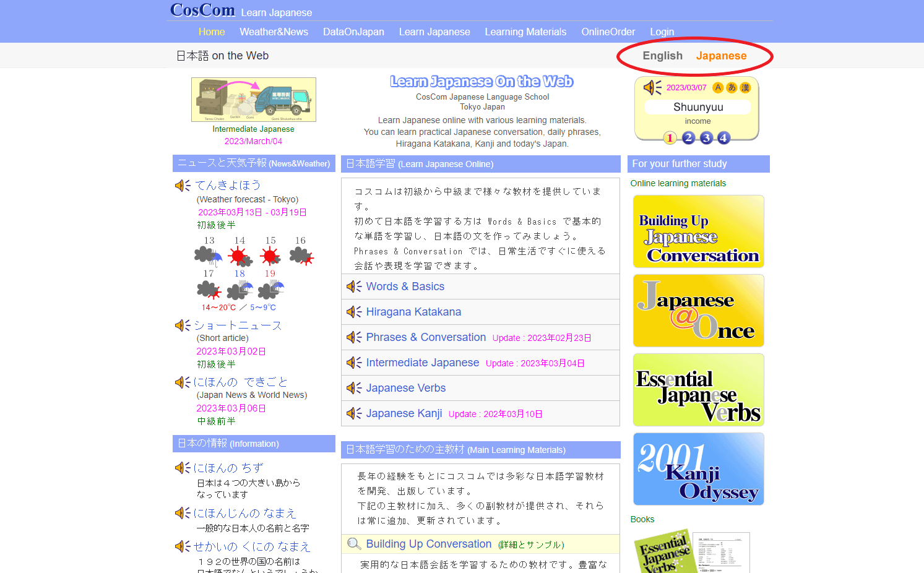The width and height of the screenshot is (924, 573).
Task: Click the hiragana 'あ' display icon
Action: 732,87
